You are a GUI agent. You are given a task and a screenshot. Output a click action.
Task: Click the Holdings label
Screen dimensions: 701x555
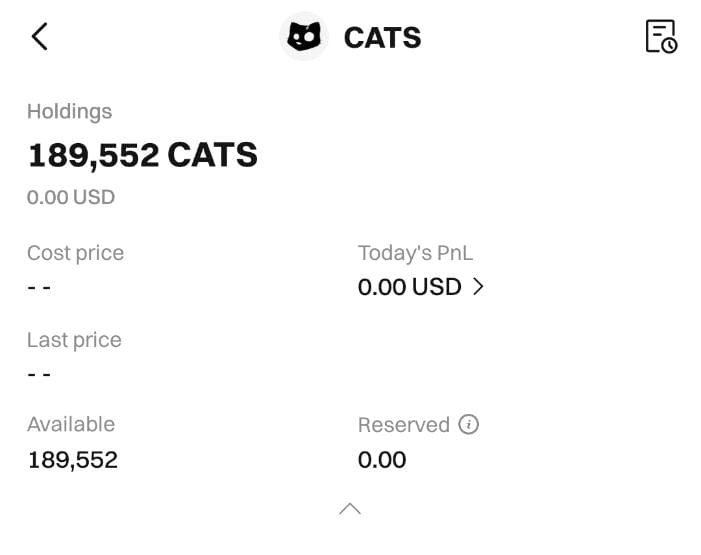(69, 111)
